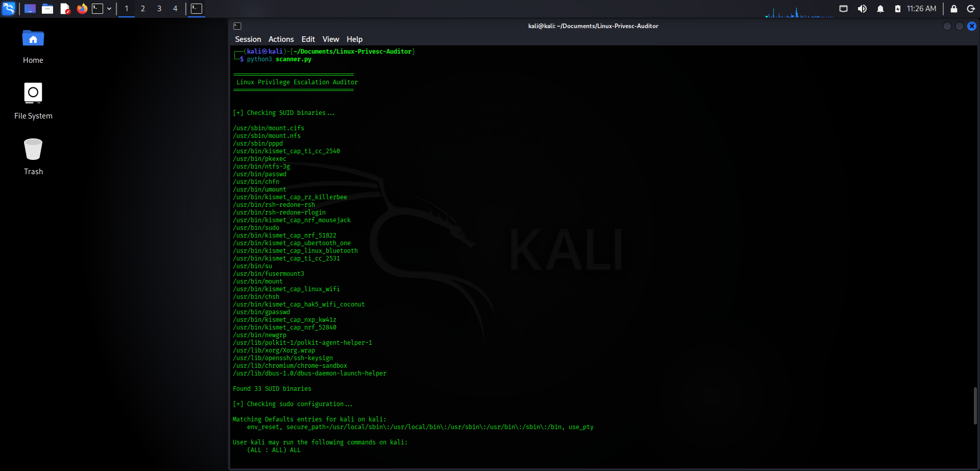Click the battery power manager icon
Image resolution: width=980 pixels, height=471 pixels.
tap(898, 9)
